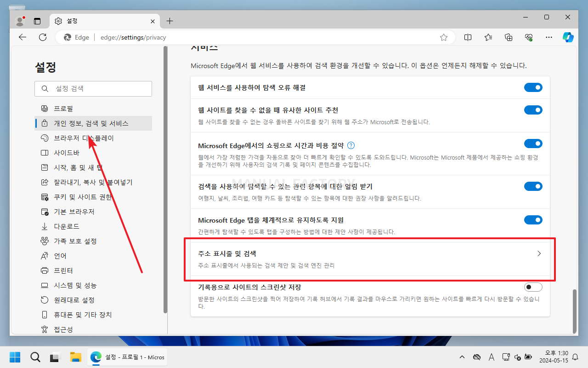Toggle 관련 항목에 대한 알림 받기 switch
This screenshot has height=368, width=588.
(533, 186)
